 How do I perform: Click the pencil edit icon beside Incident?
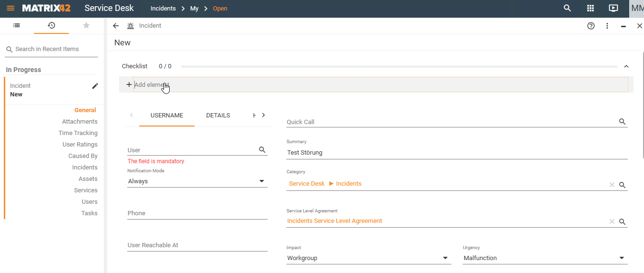pos(95,86)
